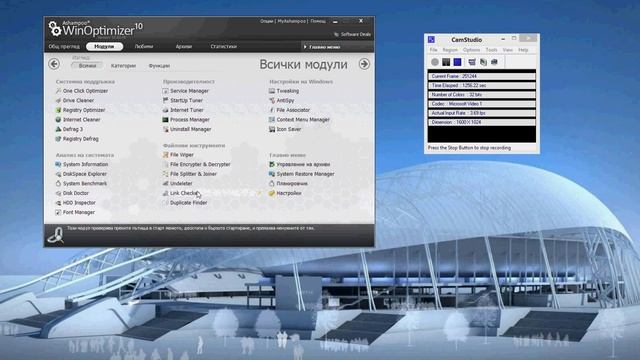Click the Icon Saver icon
Image resolution: width=640 pixels, height=360 pixels.
[x=272, y=129]
